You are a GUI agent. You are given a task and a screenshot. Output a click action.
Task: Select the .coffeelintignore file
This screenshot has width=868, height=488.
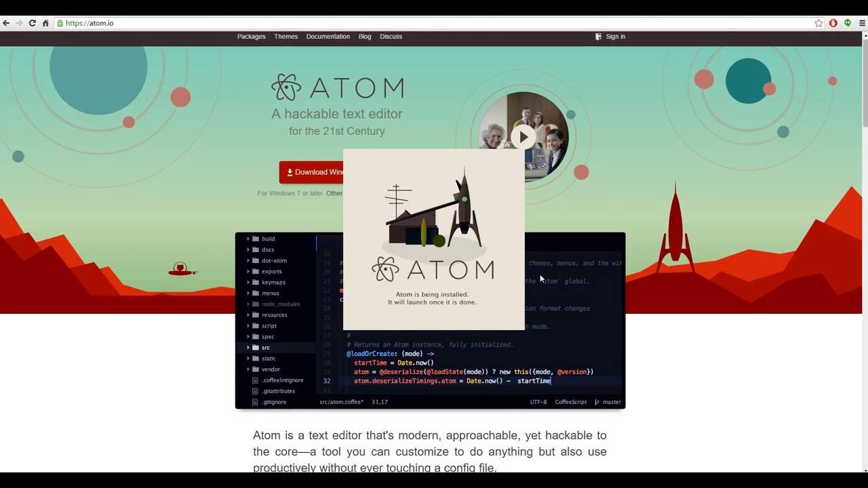point(282,380)
